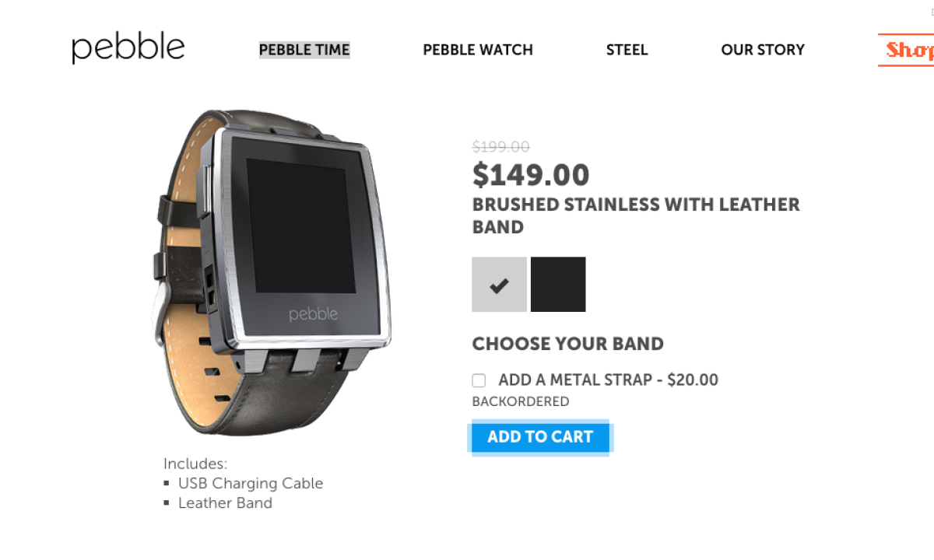
Task: Enable the Add a Metal Strap checkbox
Action: [x=479, y=380]
